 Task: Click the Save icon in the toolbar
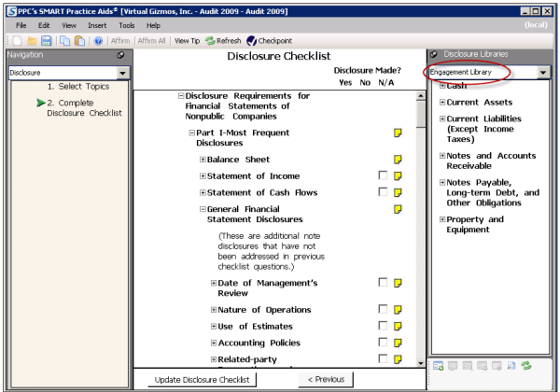[x=45, y=39]
